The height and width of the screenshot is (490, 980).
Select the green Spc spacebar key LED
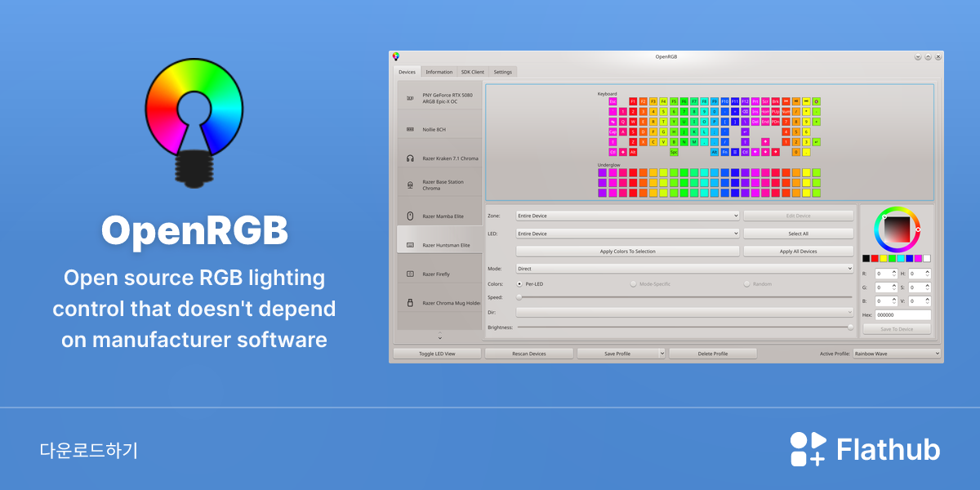pos(674,152)
